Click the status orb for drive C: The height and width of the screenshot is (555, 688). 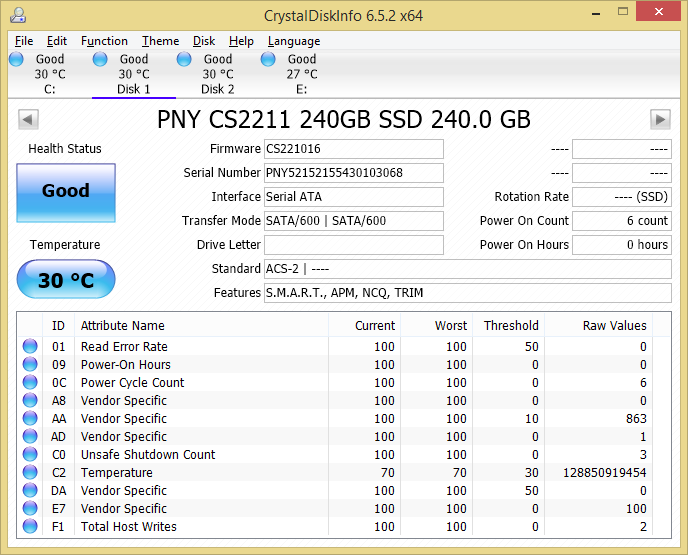pyautogui.click(x=16, y=60)
